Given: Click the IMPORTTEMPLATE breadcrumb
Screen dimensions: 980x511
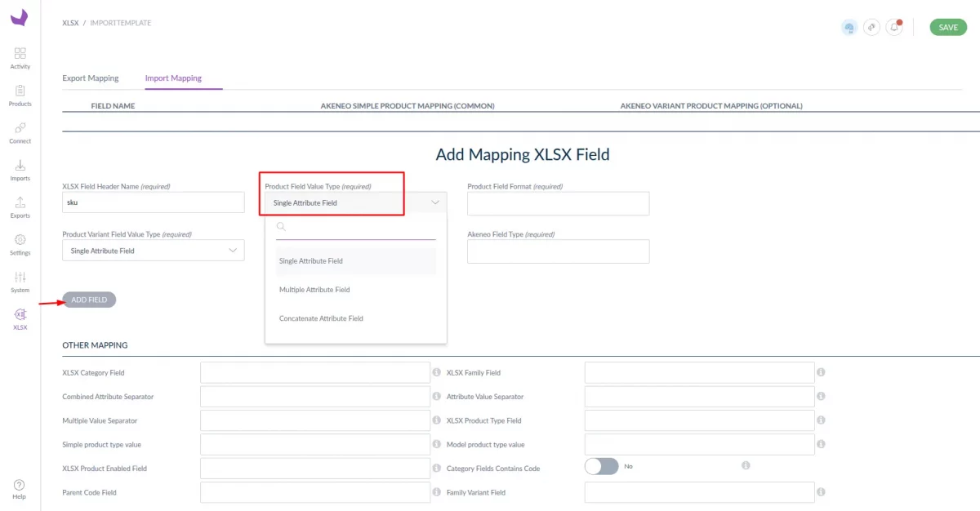Looking at the screenshot, I should (x=121, y=23).
